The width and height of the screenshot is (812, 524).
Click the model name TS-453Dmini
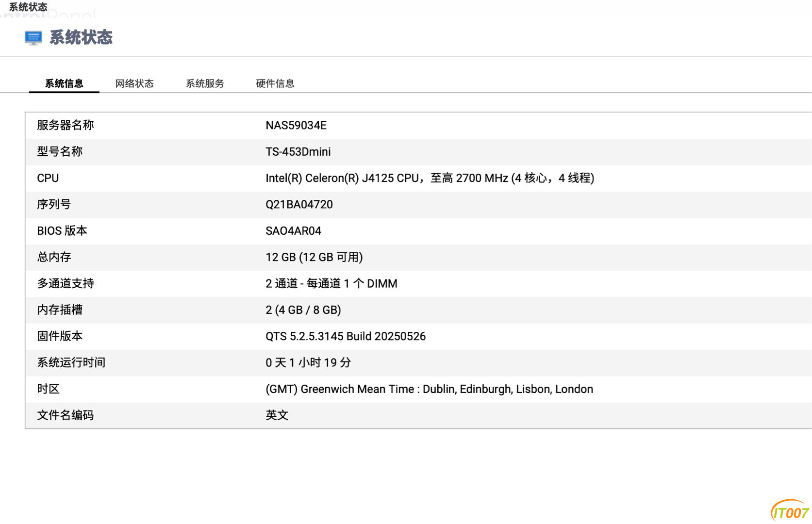[x=298, y=152]
